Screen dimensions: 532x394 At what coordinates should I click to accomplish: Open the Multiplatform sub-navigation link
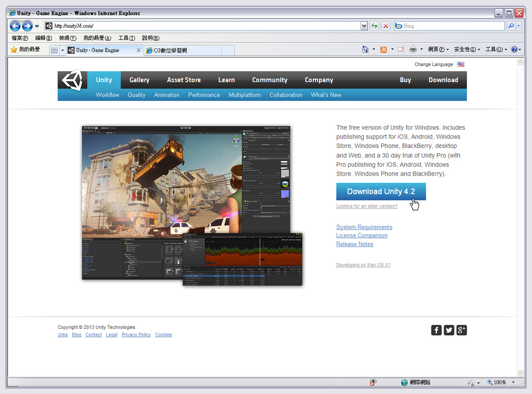(245, 95)
